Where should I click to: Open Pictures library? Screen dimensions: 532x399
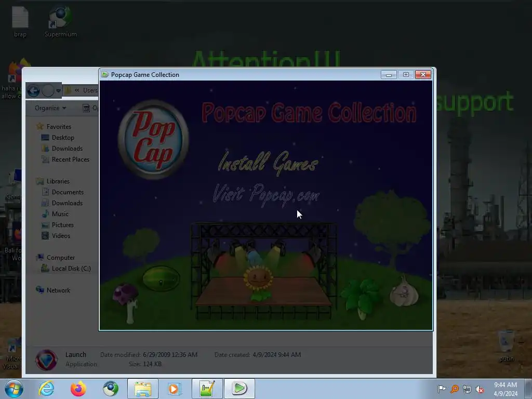(57, 224)
